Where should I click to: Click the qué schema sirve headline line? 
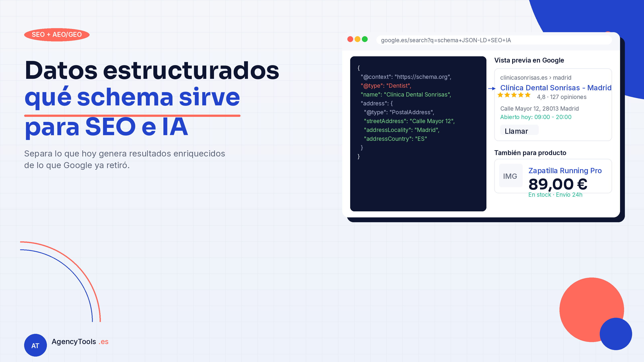click(132, 98)
